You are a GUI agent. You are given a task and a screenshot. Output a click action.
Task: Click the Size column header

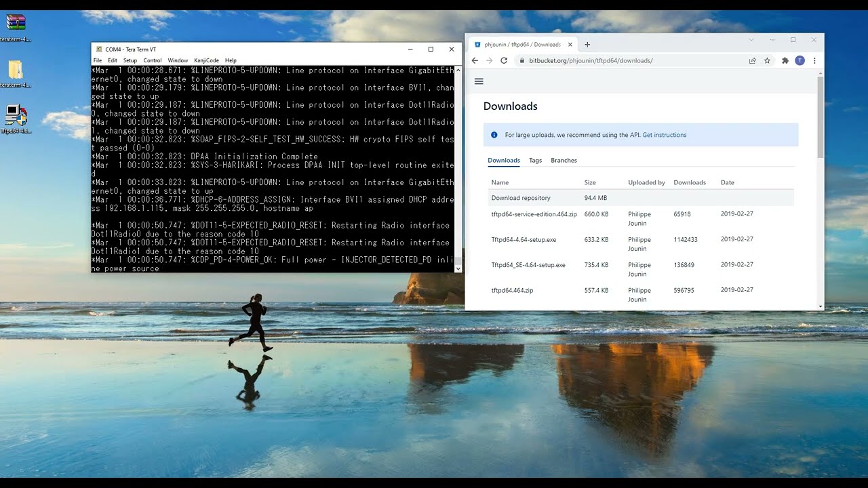click(589, 182)
